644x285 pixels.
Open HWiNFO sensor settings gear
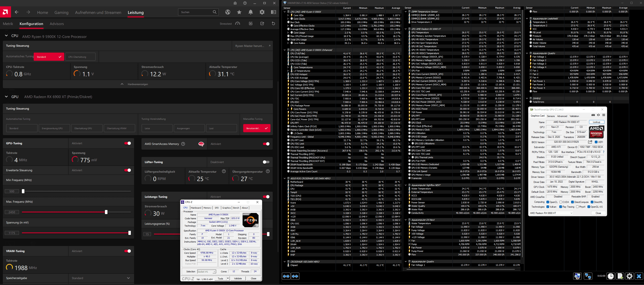click(629, 276)
